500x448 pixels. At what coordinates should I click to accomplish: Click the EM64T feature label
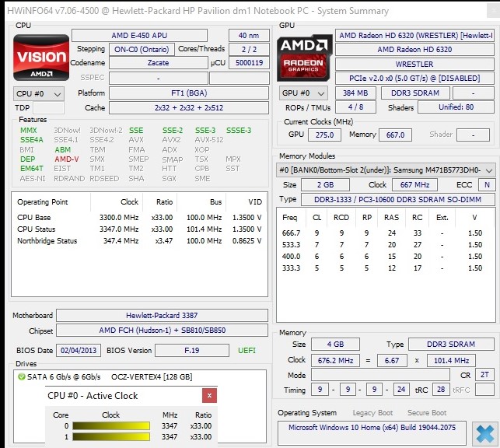click(32, 168)
